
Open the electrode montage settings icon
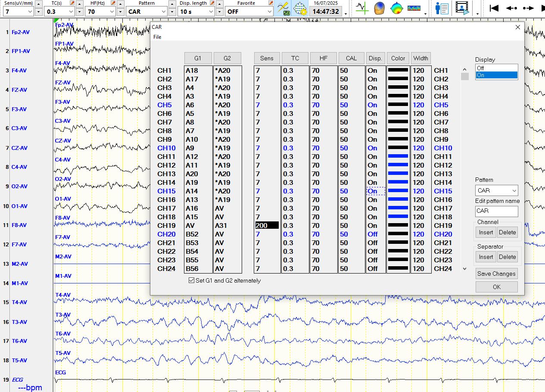pyautogui.click(x=300, y=8)
